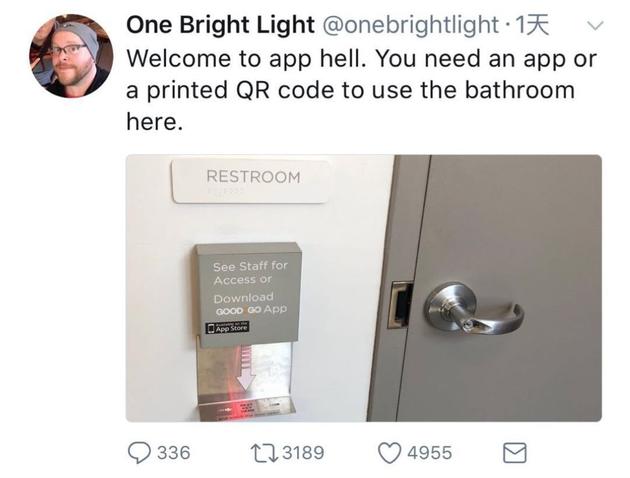View the reply count 336
The width and height of the screenshot is (630, 478).
174,453
